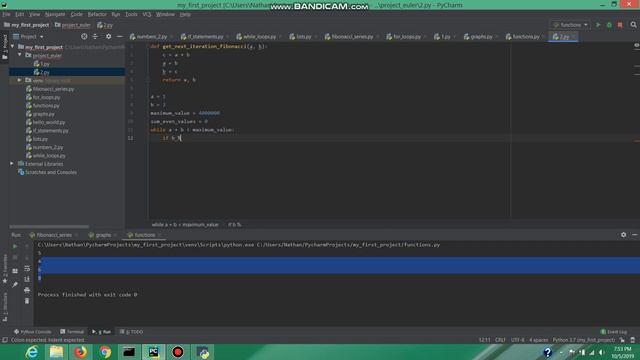Print the Run console output
This screenshot has width=640, height=360.
pos(27,290)
